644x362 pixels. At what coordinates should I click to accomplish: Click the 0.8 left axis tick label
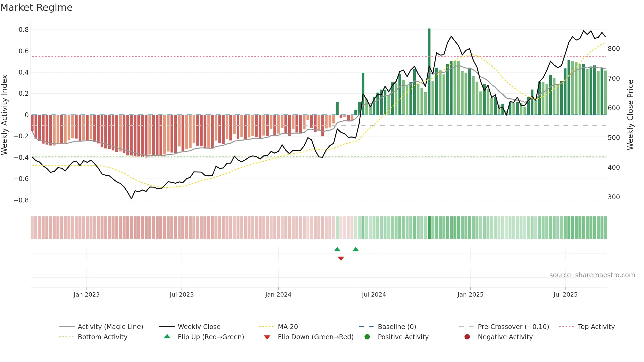(24, 30)
